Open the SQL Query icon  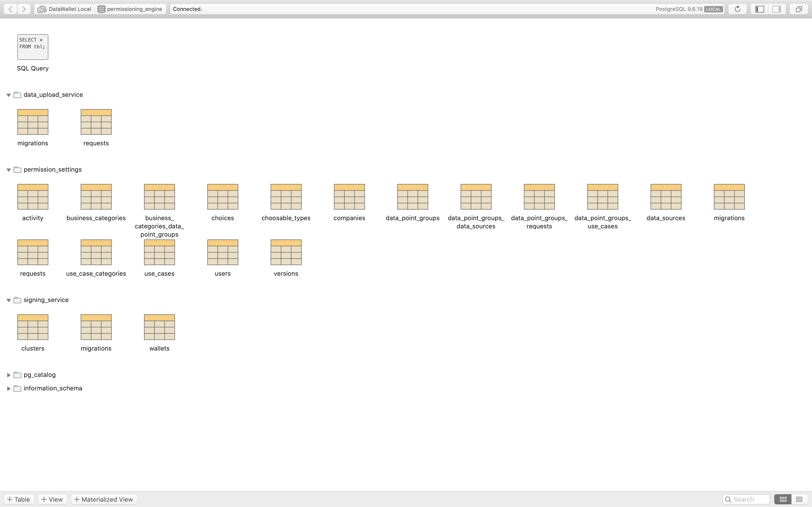pos(33,47)
